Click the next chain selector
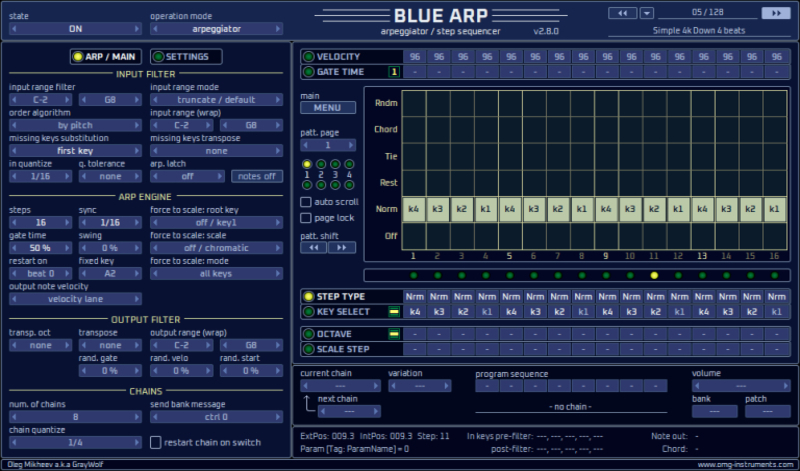Image resolution: width=800 pixels, height=471 pixels. [349, 411]
